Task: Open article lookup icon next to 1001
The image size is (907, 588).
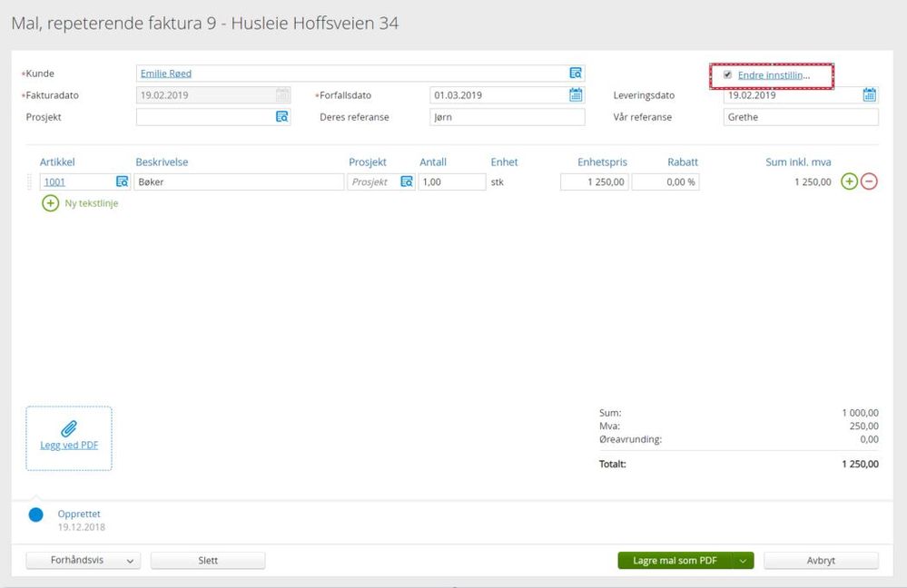Action: click(122, 181)
